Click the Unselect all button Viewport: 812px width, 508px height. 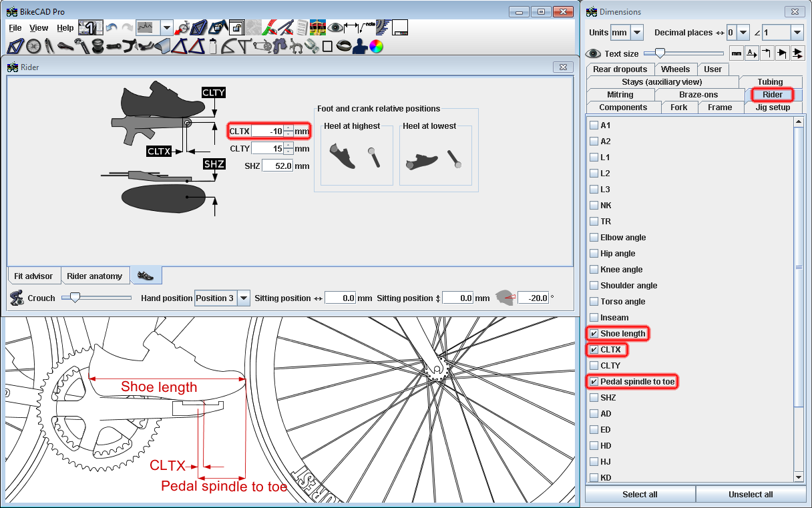click(750, 495)
